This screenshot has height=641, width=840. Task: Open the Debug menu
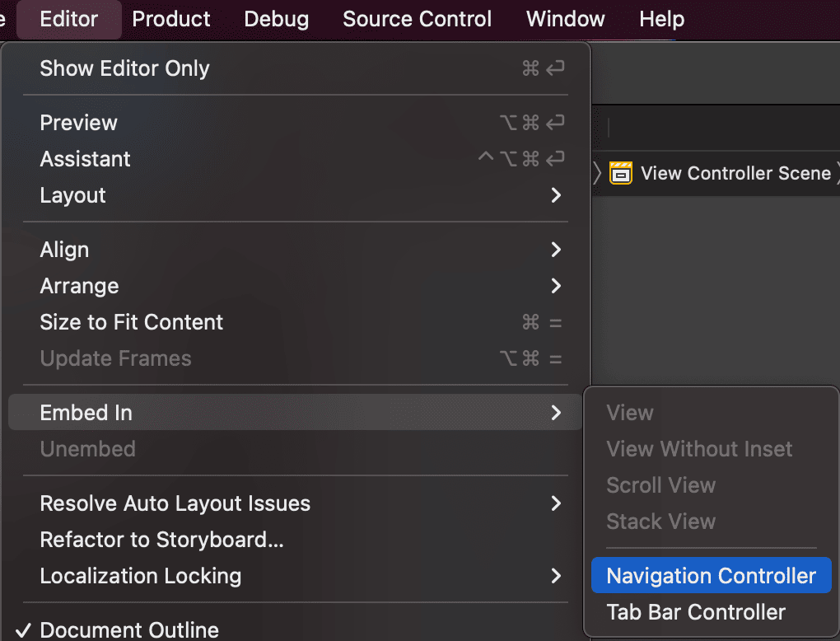click(x=277, y=19)
